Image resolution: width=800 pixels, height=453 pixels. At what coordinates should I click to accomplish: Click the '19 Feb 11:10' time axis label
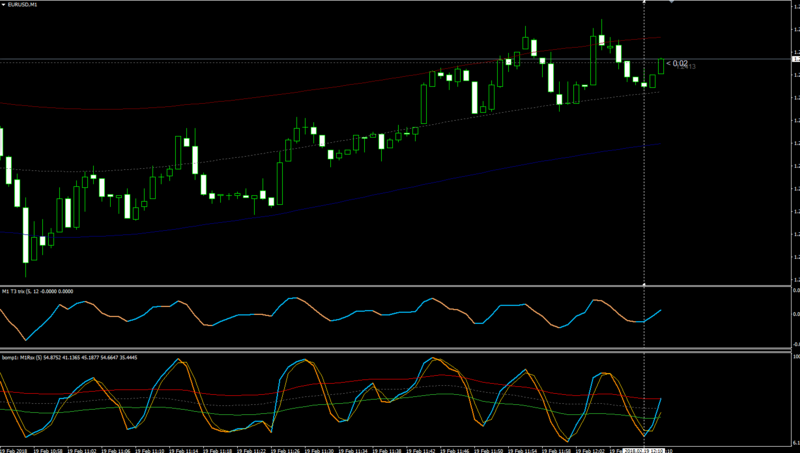149,450
